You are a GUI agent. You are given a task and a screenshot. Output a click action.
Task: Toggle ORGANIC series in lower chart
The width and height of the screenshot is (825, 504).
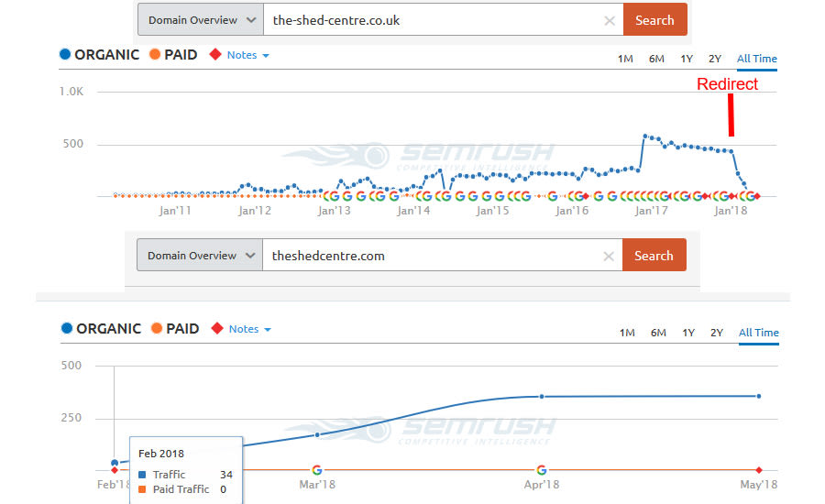click(x=101, y=328)
